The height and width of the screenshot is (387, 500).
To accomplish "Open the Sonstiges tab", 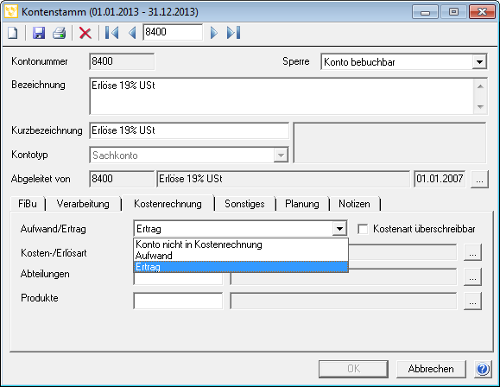I will click(x=245, y=204).
